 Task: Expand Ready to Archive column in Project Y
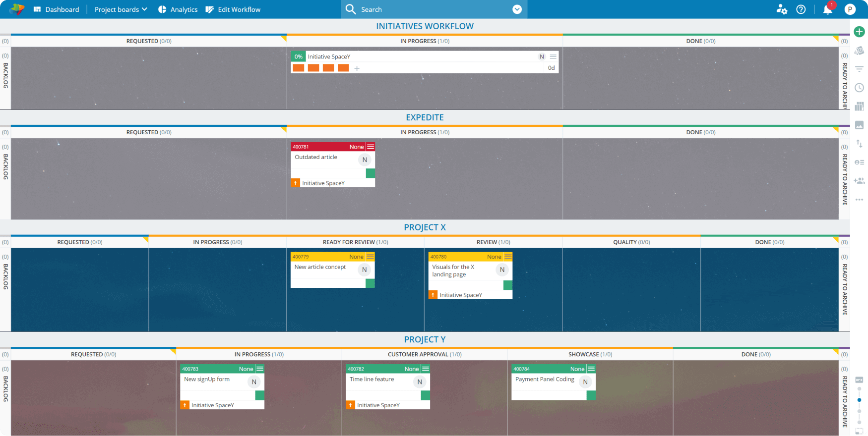(x=844, y=401)
